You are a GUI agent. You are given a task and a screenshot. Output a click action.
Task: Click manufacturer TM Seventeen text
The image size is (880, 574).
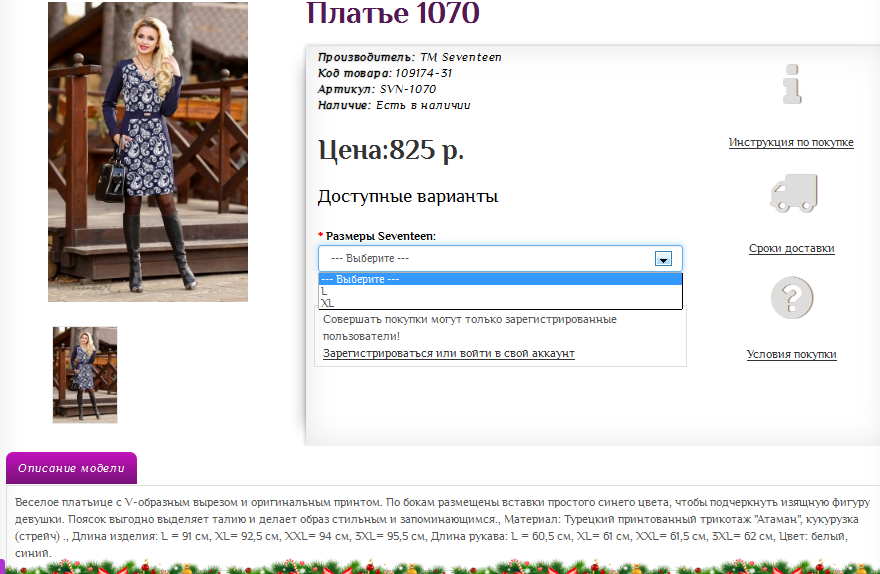(460, 57)
